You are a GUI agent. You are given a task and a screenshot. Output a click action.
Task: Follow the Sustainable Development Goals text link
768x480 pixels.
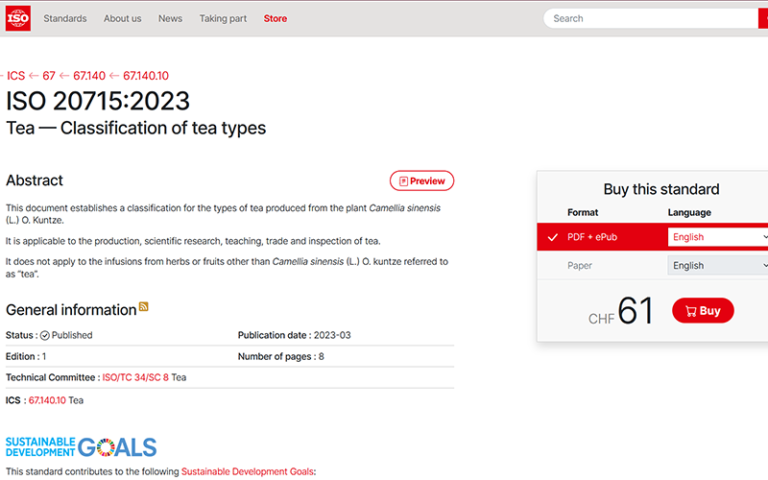coord(247,472)
